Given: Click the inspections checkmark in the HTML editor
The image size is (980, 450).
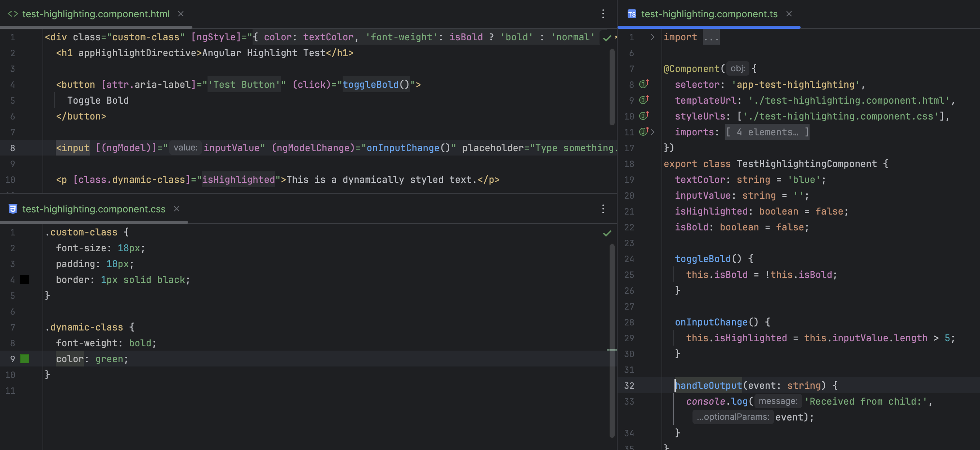Looking at the screenshot, I should click(x=607, y=38).
